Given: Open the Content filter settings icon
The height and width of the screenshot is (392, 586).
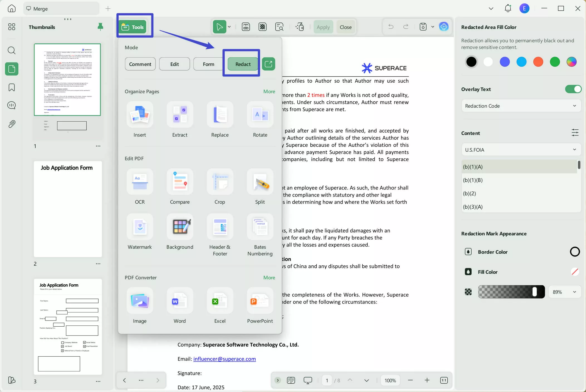Looking at the screenshot, I should tap(575, 133).
